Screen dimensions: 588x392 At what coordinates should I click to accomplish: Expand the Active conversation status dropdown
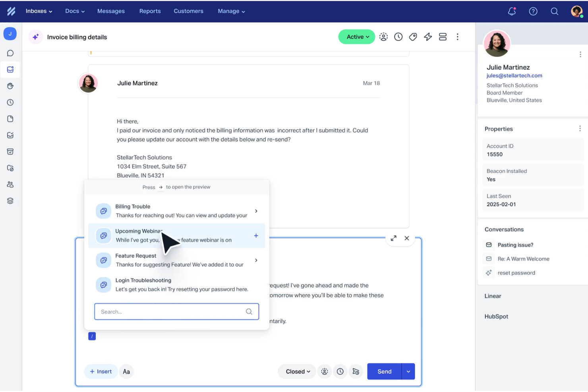click(356, 37)
